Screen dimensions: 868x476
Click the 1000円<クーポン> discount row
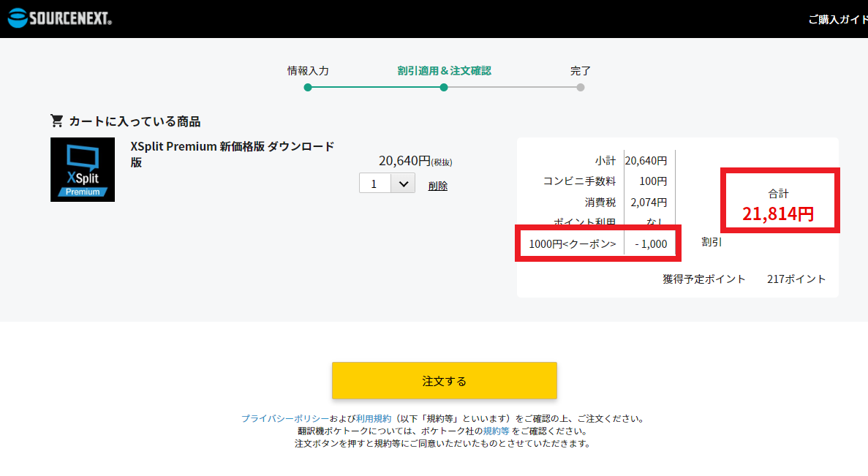[x=600, y=243]
